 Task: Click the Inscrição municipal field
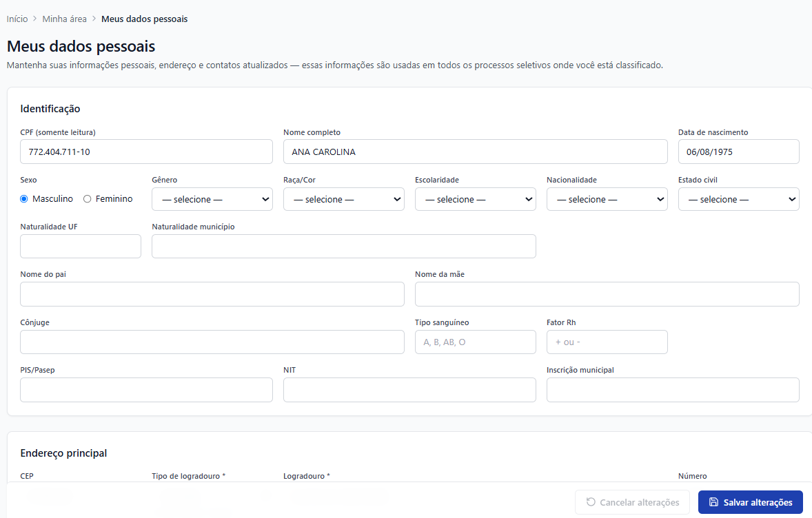[673, 390]
